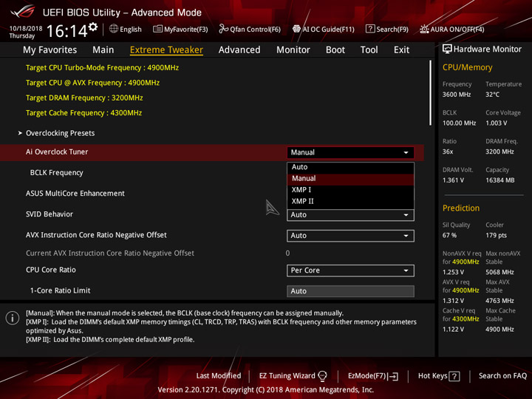532x399 pixels.
Task: Go to the Advanced tab
Action: click(x=239, y=50)
